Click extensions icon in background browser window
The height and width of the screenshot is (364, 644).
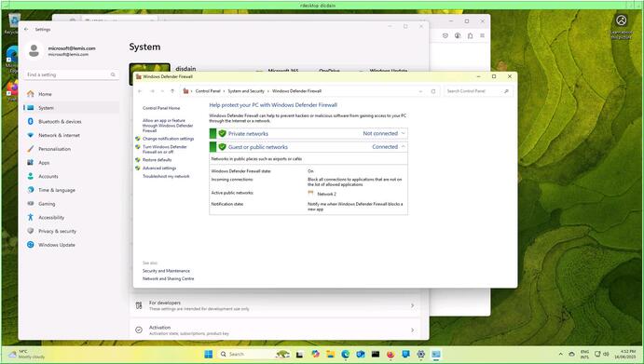(x=470, y=35)
